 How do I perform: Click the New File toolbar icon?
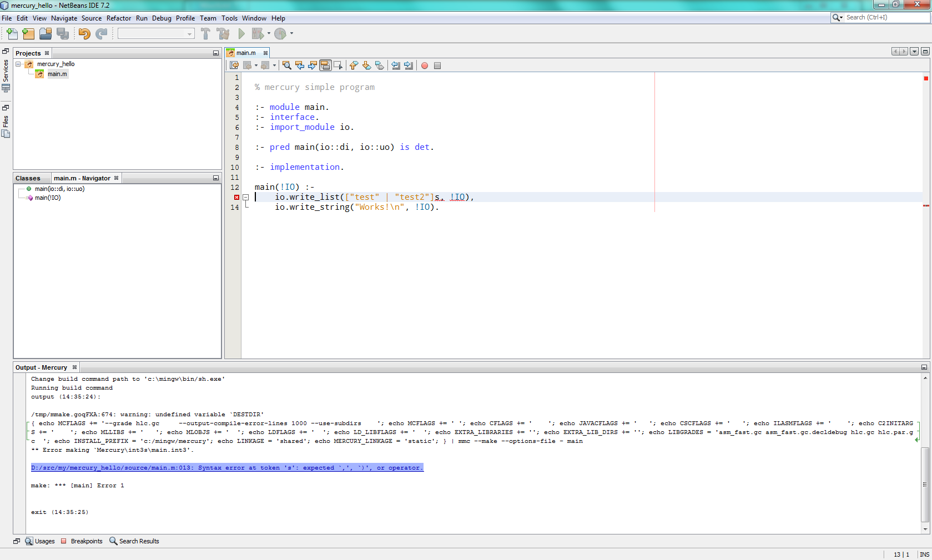[x=12, y=34]
